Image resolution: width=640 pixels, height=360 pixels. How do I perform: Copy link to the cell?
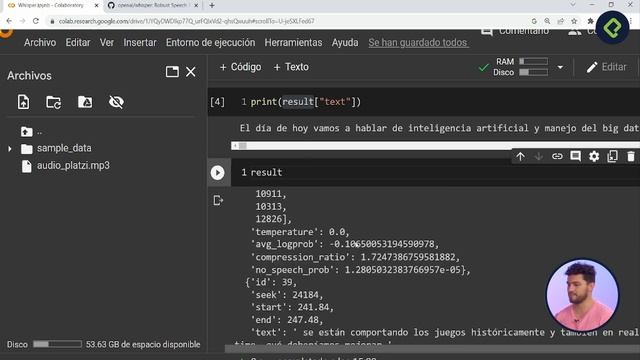click(x=557, y=156)
